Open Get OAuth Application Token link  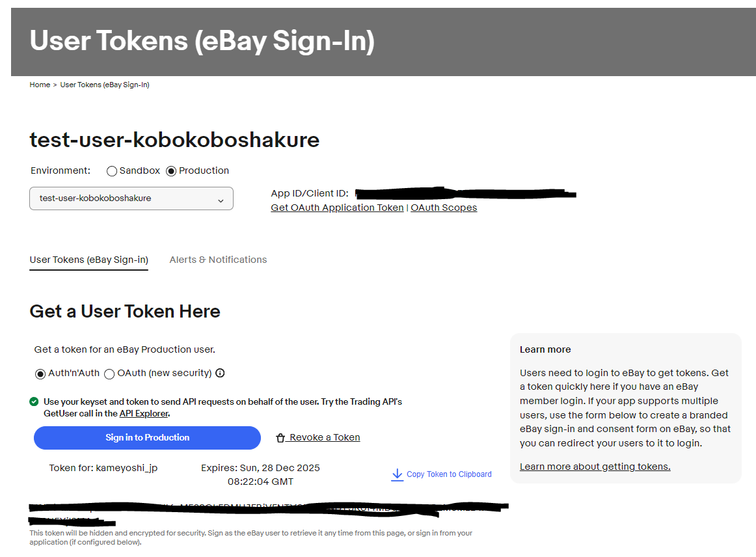click(x=337, y=208)
